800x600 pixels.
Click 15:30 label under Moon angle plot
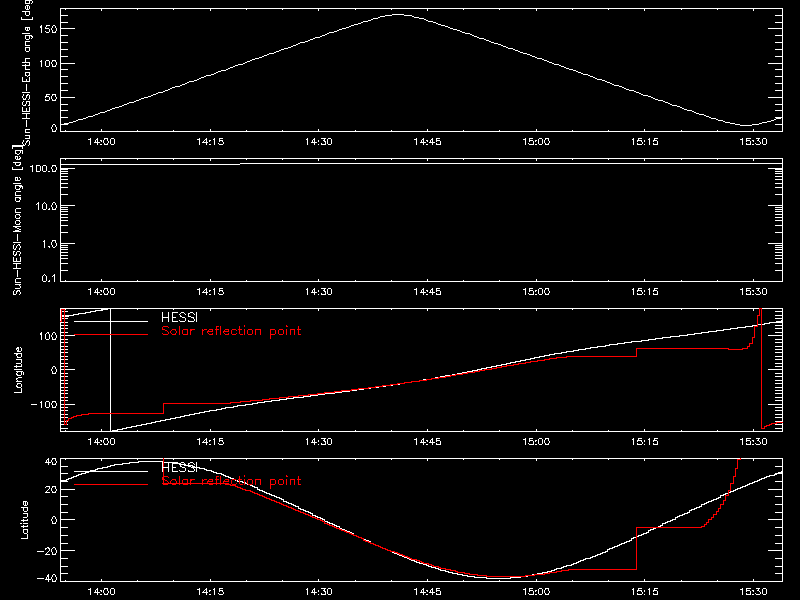(x=754, y=292)
